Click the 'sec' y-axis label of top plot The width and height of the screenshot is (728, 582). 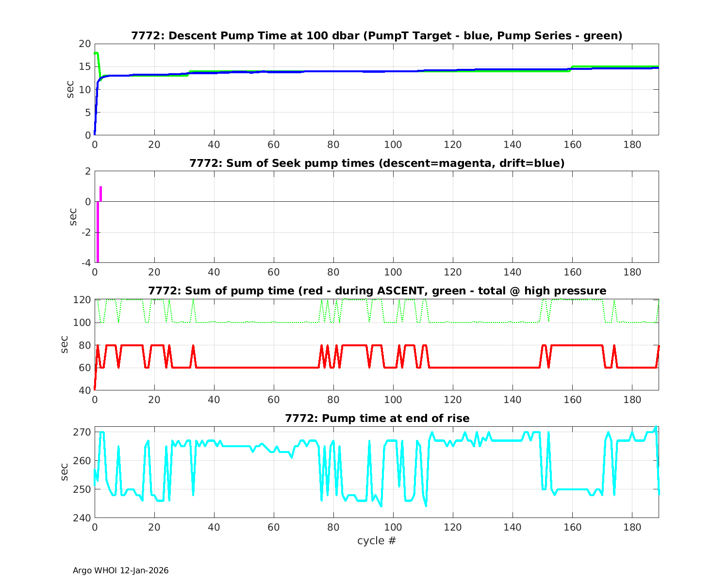click(x=71, y=89)
